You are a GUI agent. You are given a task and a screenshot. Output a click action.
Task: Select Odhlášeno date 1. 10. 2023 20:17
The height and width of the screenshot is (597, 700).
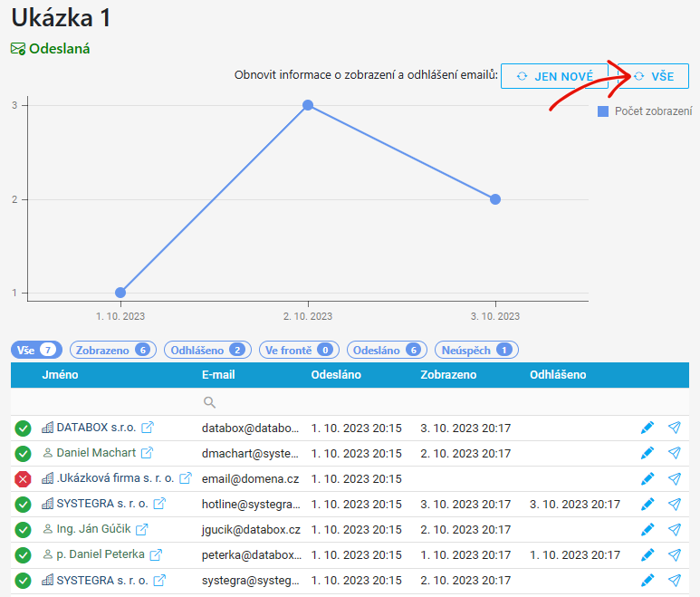[575, 555]
